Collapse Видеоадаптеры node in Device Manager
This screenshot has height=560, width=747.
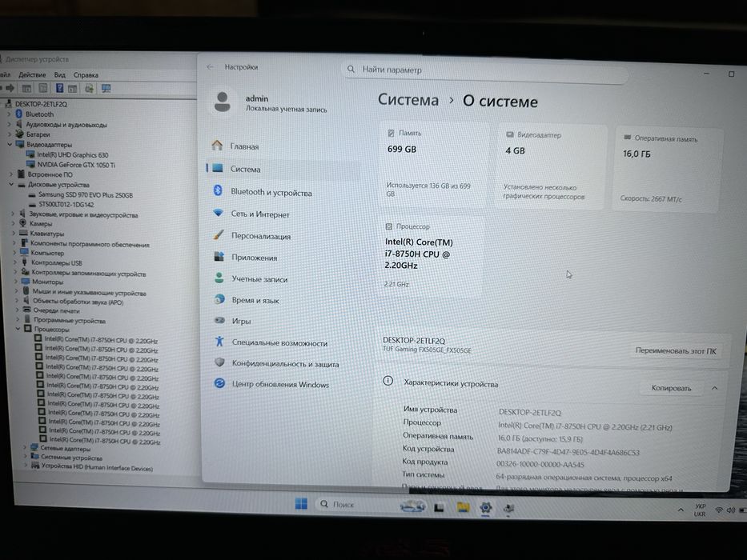10,144
